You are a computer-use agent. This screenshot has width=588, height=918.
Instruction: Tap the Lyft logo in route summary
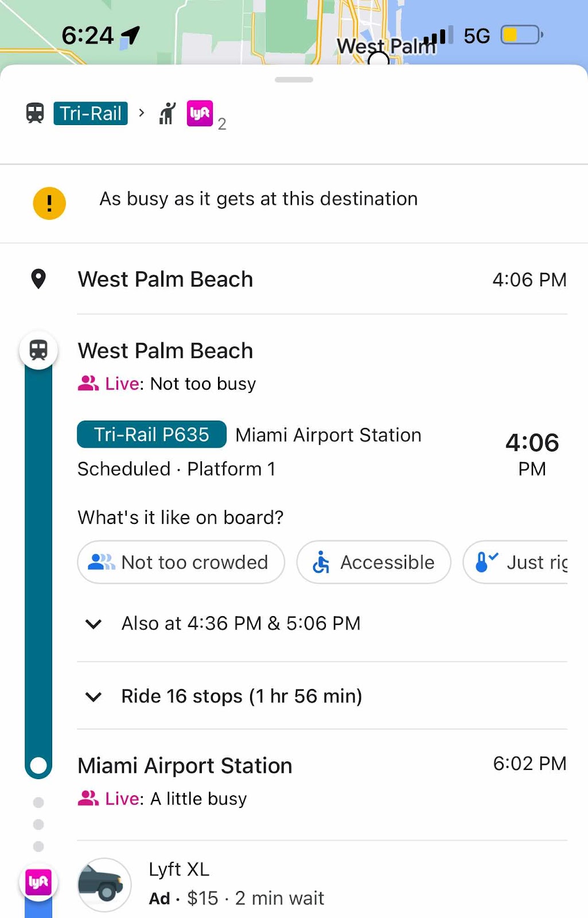(200, 113)
